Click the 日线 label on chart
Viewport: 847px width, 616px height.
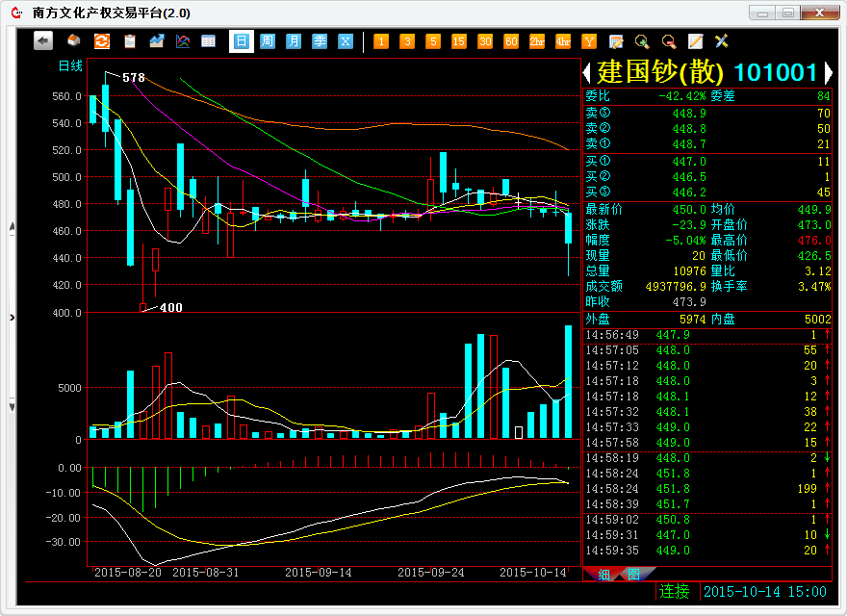pyautogui.click(x=70, y=65)
